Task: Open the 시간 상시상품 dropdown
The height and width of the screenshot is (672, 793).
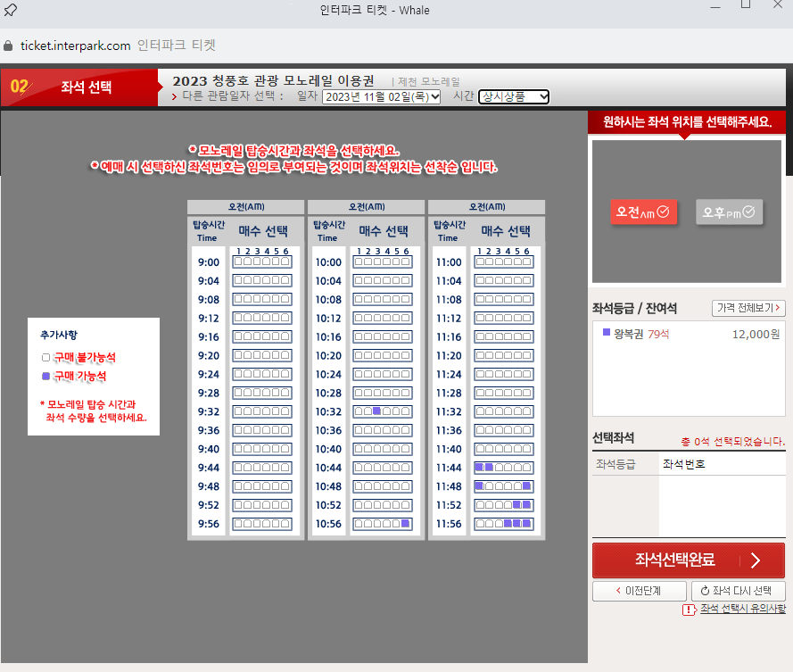Action: 513,96
